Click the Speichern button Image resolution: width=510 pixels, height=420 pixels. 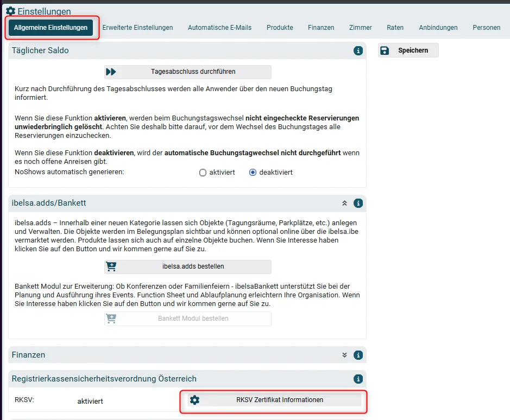click(408, 50)
